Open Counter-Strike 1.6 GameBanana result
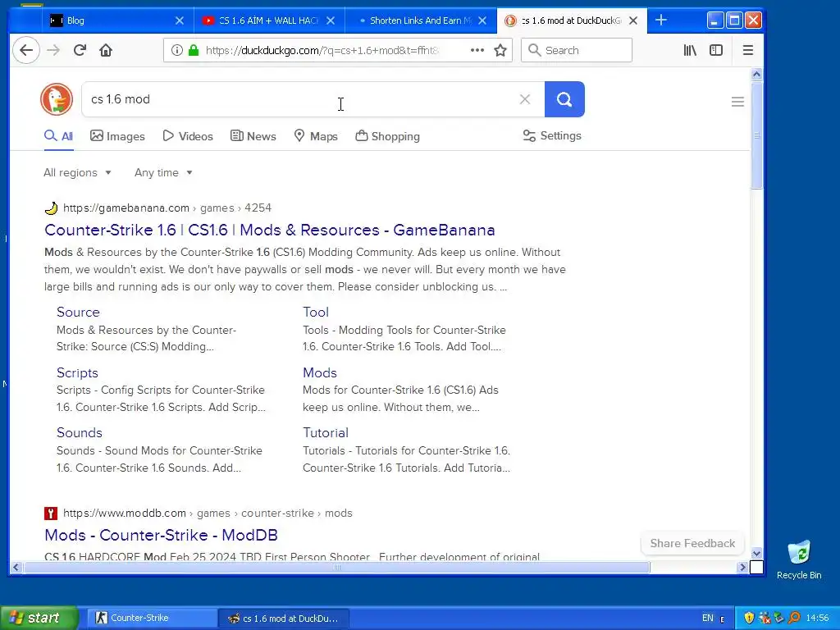The image size is (840, 630). 269,230
